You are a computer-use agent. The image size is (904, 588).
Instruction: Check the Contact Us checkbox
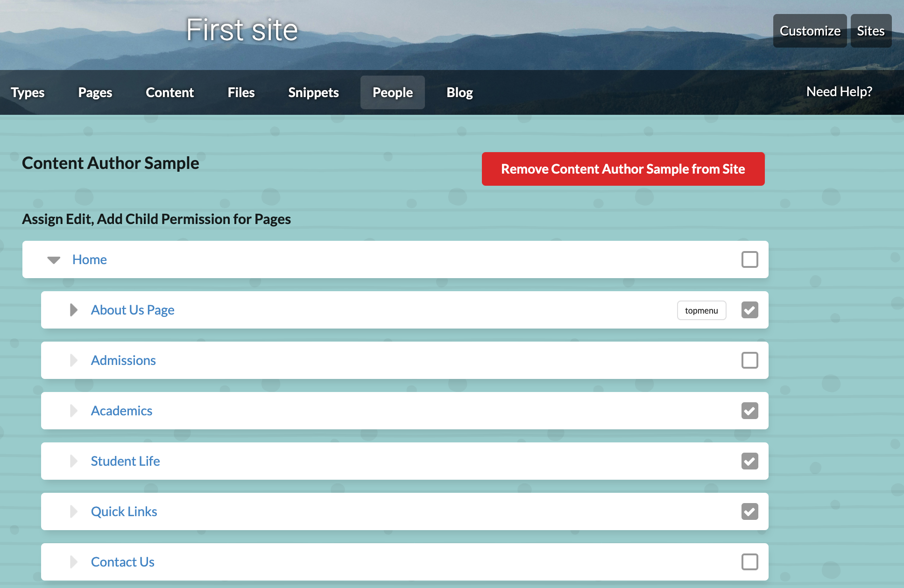coord(749,562)
